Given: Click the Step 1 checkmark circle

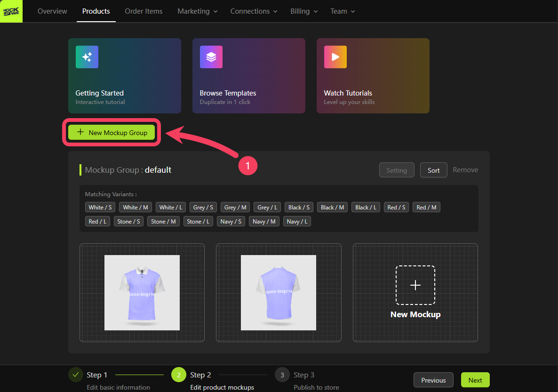Looking at the screenshot, I should (x=75, y=375).
